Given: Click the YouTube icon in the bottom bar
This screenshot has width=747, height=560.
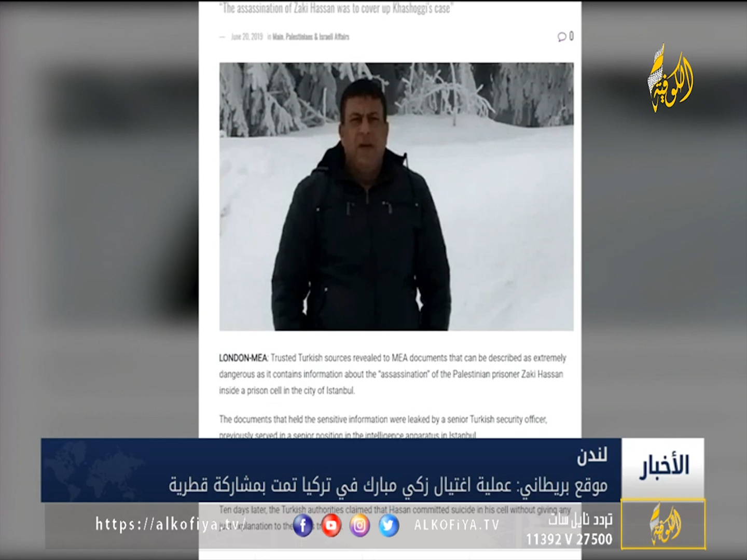Looking at the screenshot, I should tap(331, 526).
